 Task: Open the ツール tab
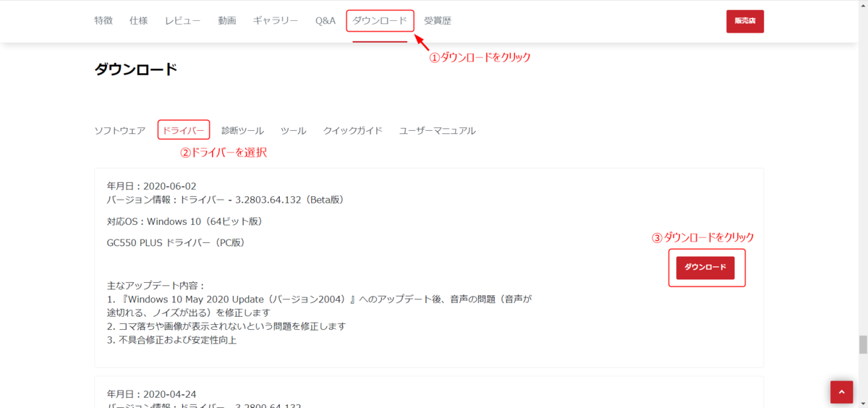click(294, 131)
